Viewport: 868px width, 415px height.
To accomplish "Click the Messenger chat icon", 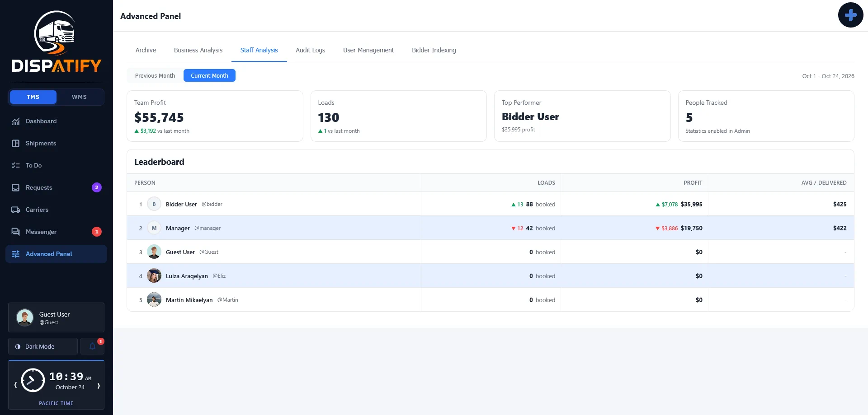I will point(16,232).
